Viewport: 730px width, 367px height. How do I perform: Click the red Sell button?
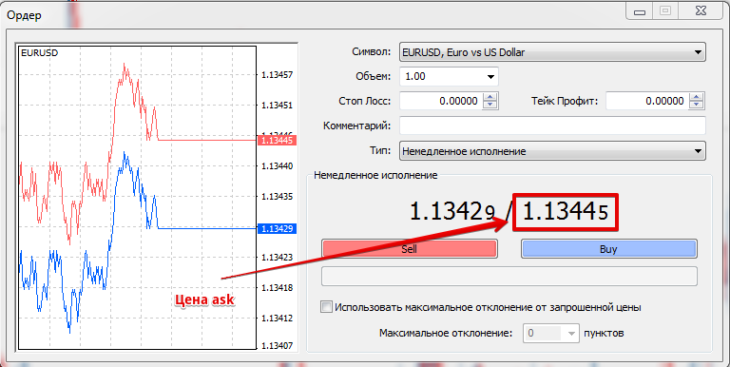point(409,249)
